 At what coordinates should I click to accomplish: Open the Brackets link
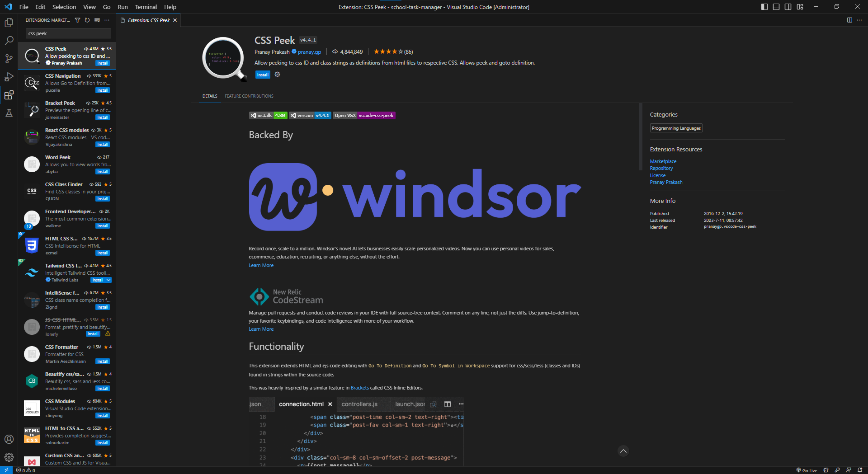[360, 388]
